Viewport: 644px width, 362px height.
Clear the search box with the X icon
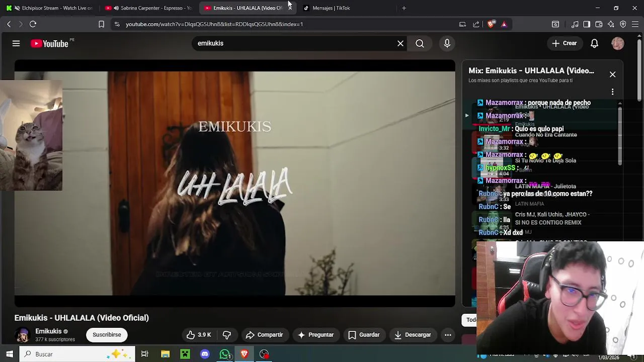click(x=400, y=44)
